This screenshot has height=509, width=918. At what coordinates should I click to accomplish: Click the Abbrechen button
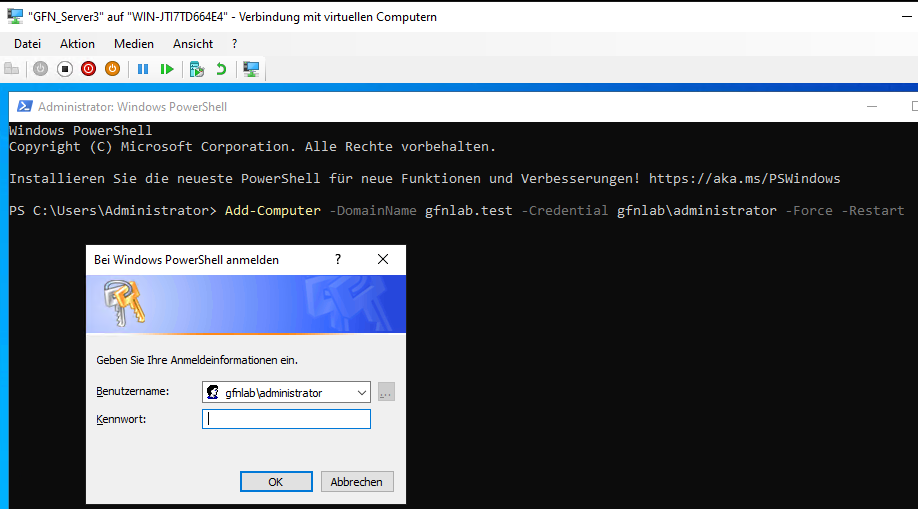pos(357,482)
